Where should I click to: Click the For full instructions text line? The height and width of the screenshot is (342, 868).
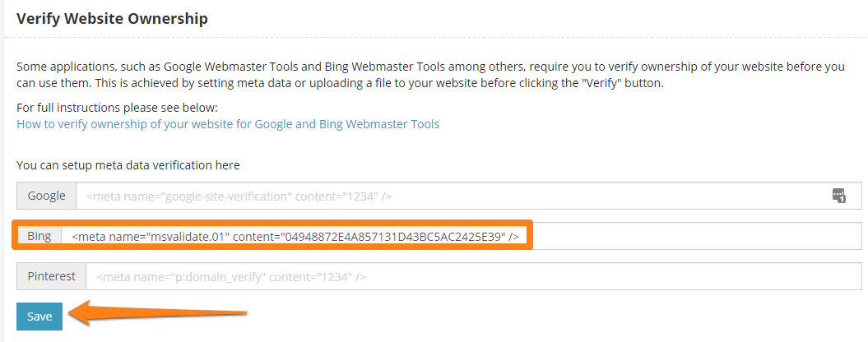coord(117,109)
